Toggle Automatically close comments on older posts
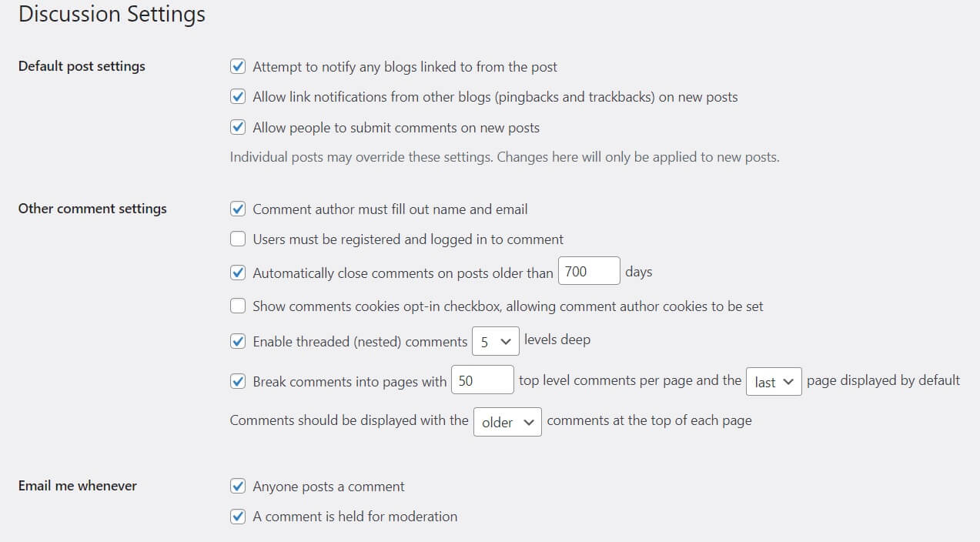Screen dimensions: 980x542 (x=238, y=273)
